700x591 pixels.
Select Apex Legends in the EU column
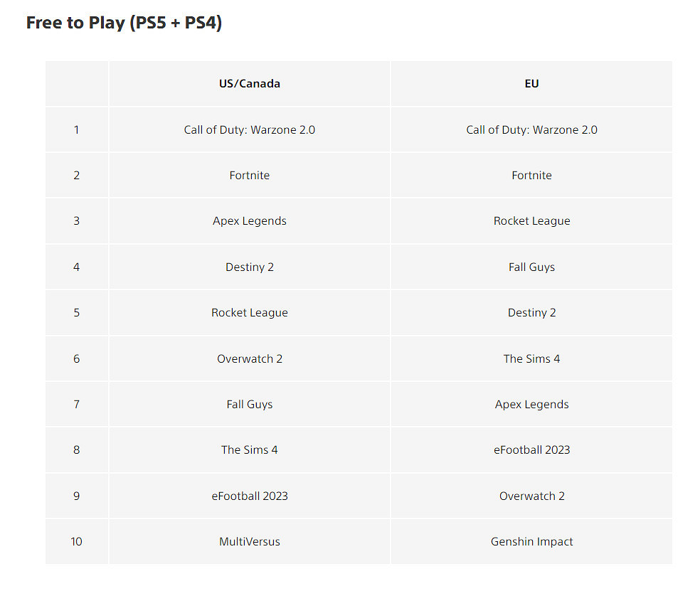coord(531,405)
